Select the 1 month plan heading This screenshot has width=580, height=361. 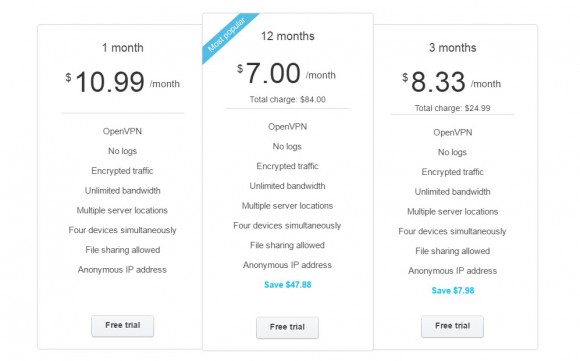(x=122, y=48)
